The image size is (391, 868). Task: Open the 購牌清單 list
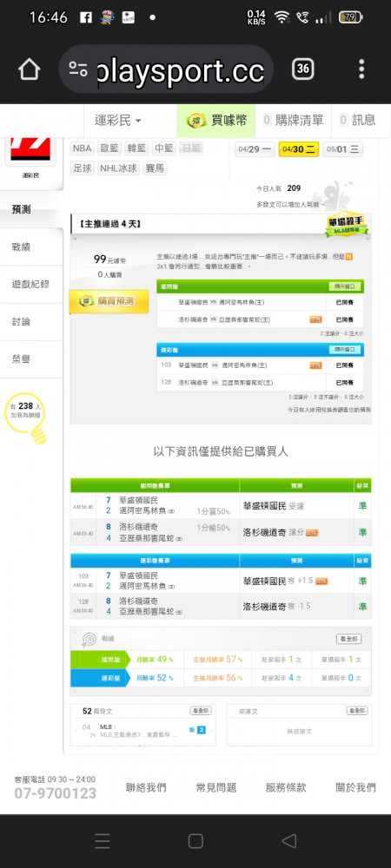(293, 120)
